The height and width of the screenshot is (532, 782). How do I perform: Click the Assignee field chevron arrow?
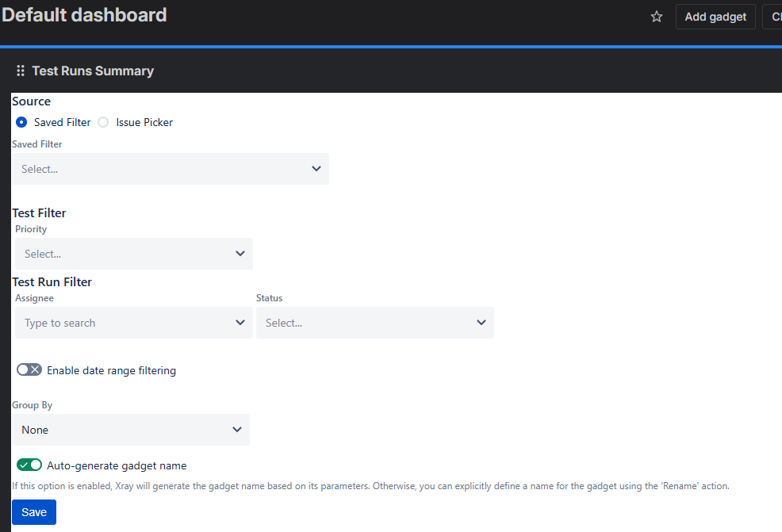pos(240,323)
